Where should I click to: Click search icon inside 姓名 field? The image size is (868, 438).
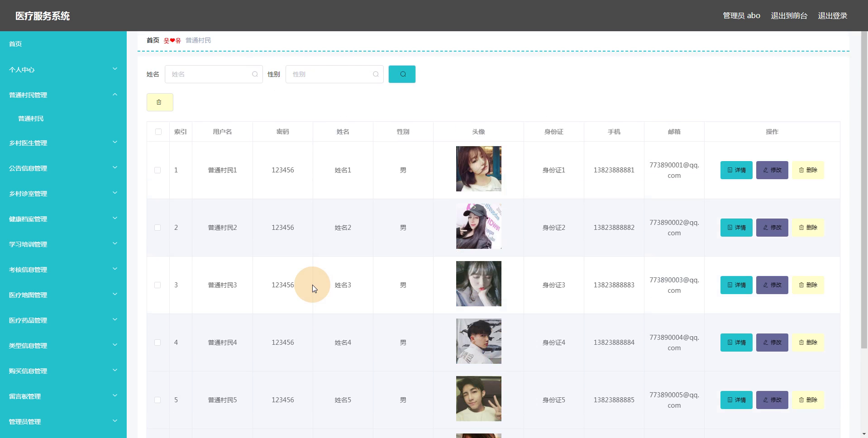point(255,74)
